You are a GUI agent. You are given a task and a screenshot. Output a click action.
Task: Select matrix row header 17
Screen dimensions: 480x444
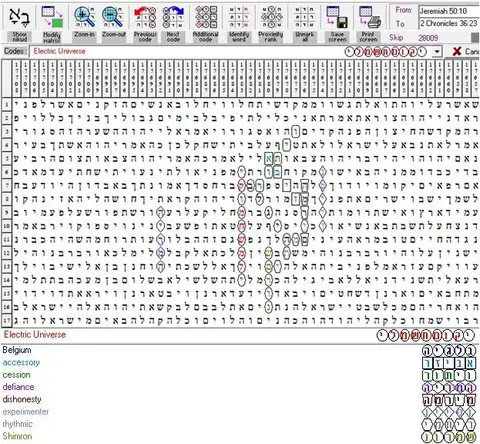[6, 320]
